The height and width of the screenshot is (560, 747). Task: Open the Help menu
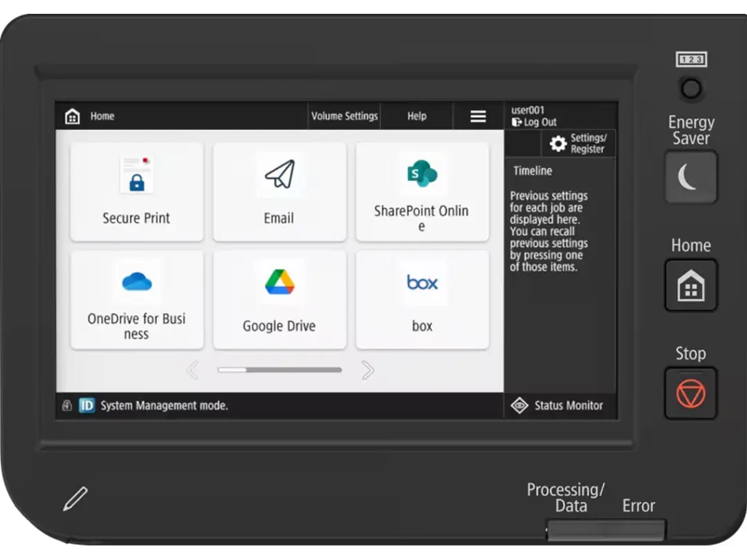click(417, 115)
